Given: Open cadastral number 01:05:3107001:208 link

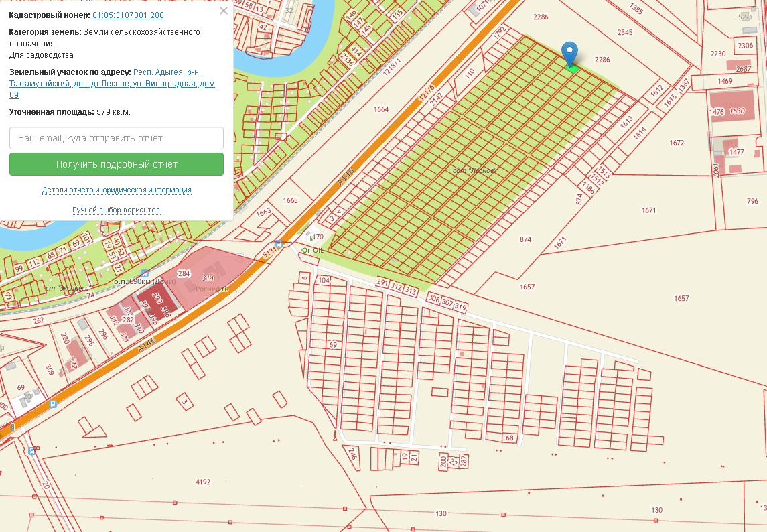Looking at the screenshot, I should point(128,15).
